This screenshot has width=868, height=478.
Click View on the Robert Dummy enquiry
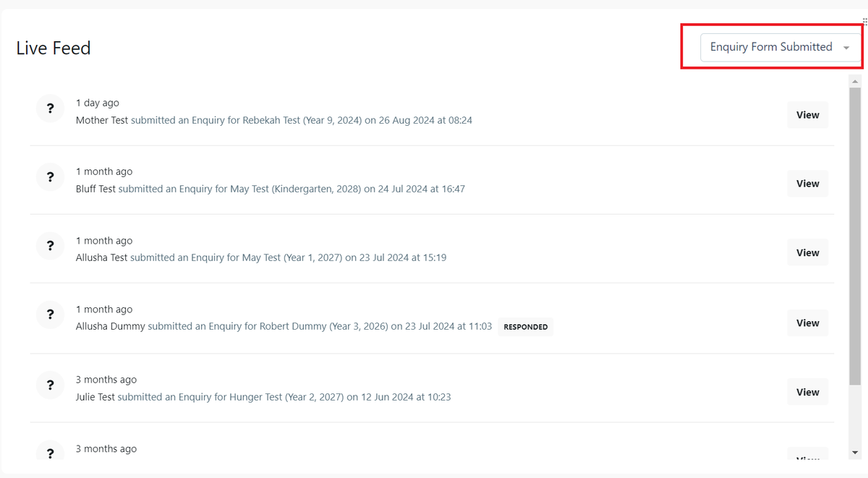click(x=807, y=323)
